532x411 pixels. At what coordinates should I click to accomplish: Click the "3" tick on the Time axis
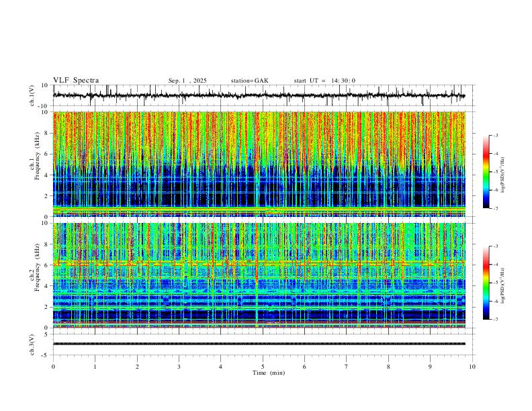coord(179,367)
